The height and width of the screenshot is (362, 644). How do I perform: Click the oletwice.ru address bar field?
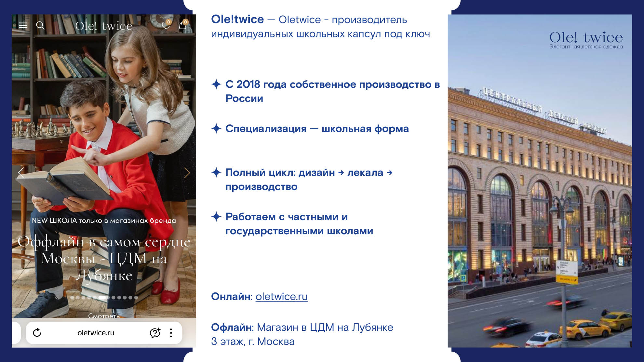coord(96,333)
